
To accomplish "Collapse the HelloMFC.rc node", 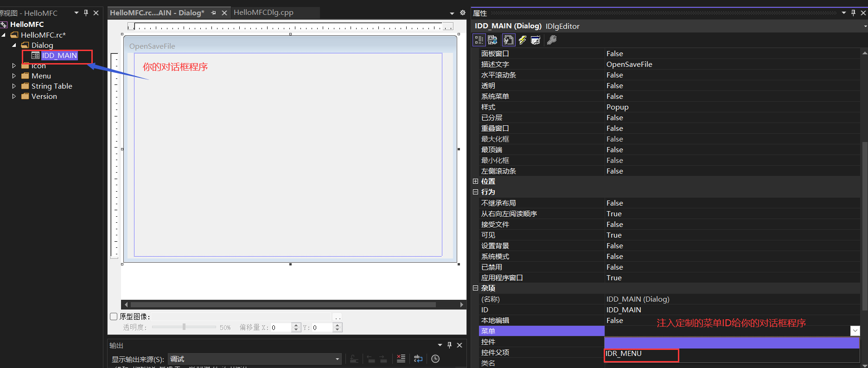I will pos(4,35).
